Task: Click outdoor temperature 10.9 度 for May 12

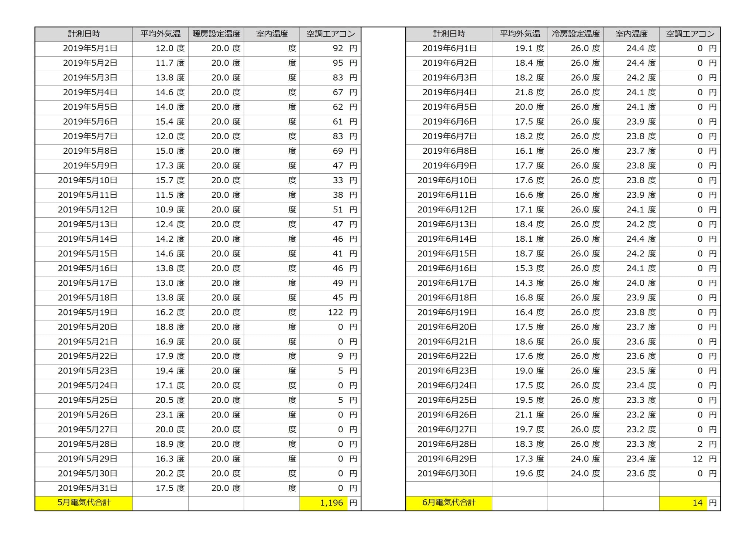Action: [160, 210]
